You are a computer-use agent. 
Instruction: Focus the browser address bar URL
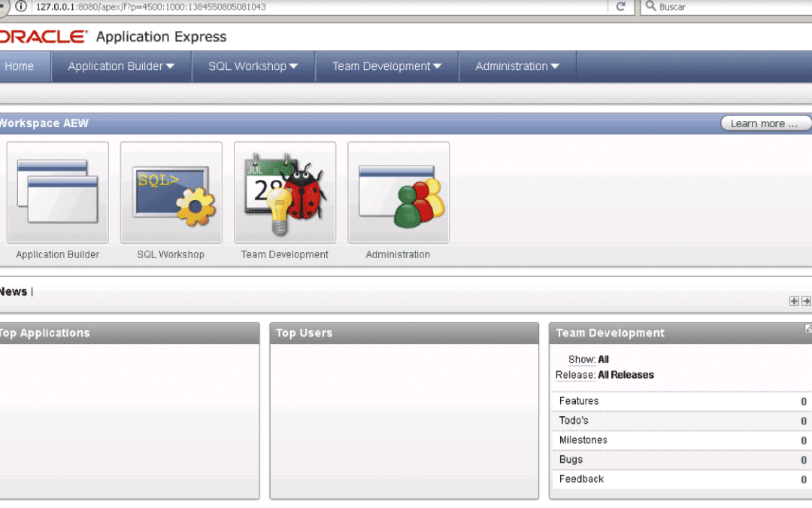(x=151, y=7)
